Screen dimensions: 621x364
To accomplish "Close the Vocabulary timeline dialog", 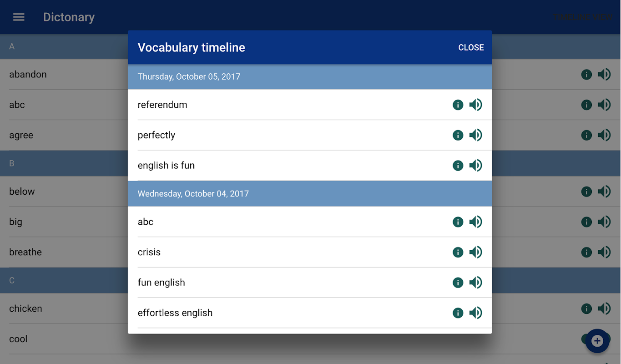I will click(470, 47).
